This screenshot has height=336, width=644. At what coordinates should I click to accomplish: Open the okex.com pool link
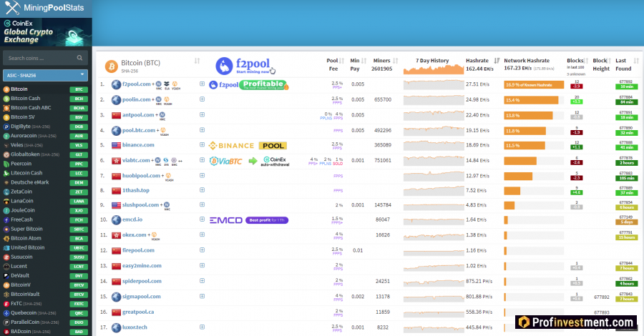135,235
